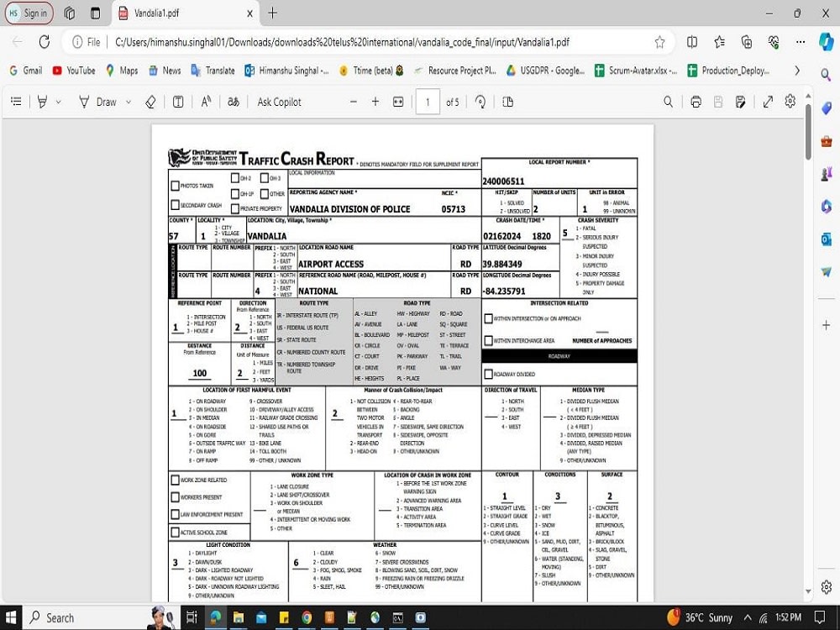Open the Favorites list
Image resolution: width=840 pixels, height=630 pixels.
tap(720, 42)
